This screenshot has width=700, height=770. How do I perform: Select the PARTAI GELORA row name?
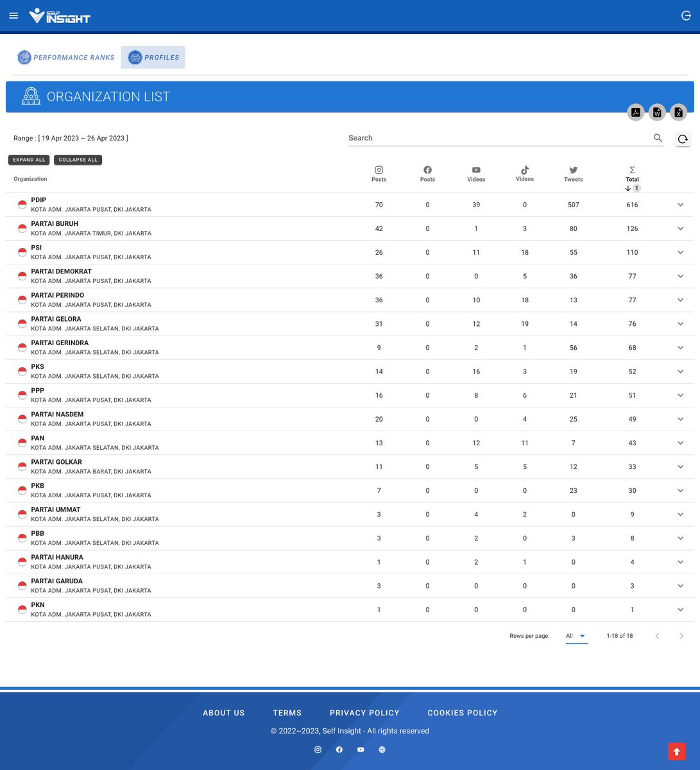coord(56,319)
